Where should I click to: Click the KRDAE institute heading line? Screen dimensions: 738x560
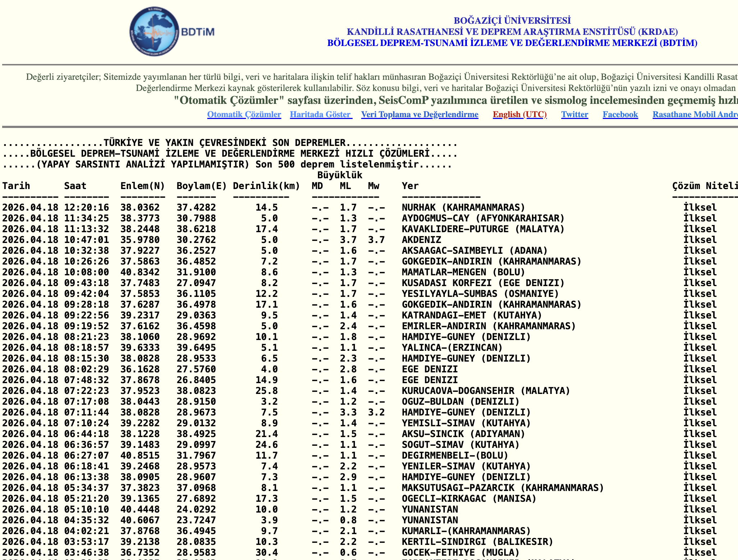click(512, 32)
